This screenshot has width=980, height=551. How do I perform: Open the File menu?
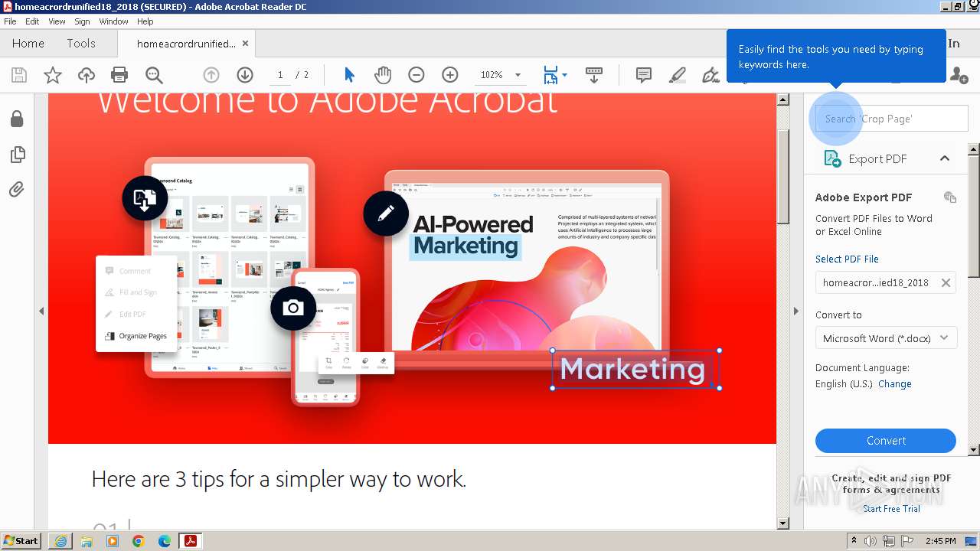pyautogui.click(x=10, y=21)
